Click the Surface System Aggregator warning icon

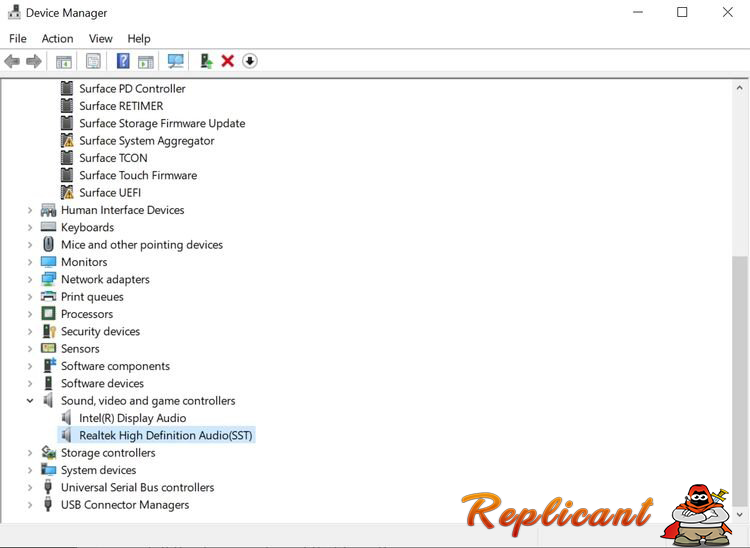[67, 141]
